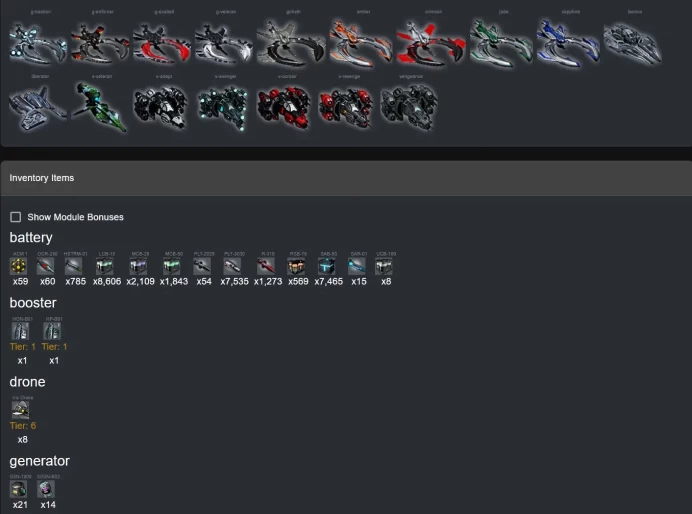
Task: Click the HSTRM-01 rocket icon
Action: coord(74,266)
